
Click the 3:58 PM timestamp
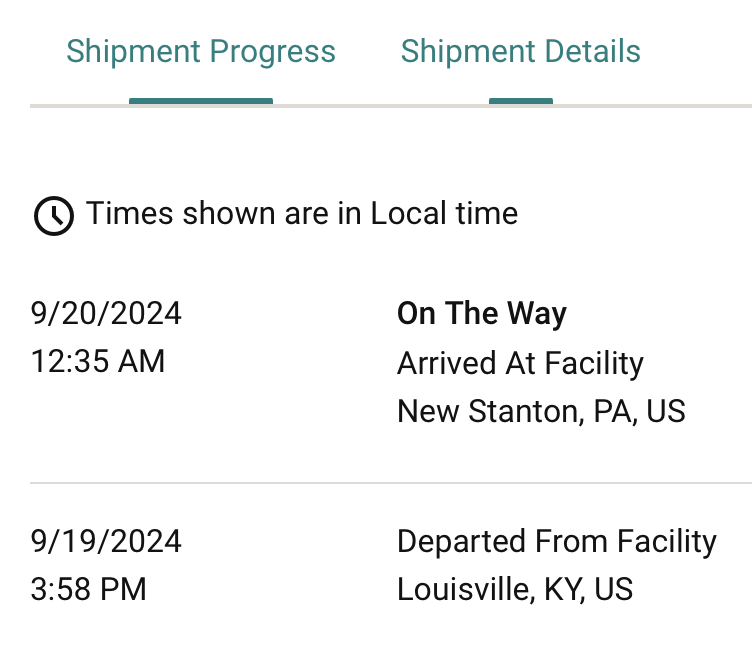coord(88,589)
